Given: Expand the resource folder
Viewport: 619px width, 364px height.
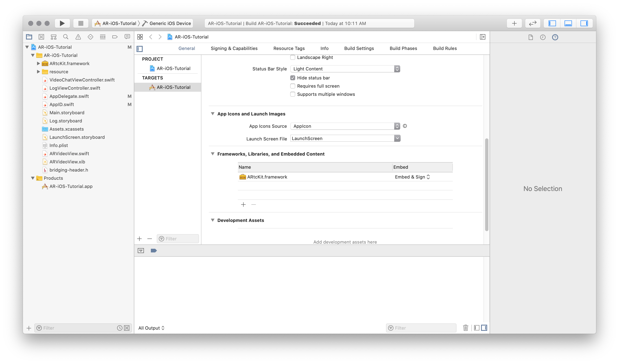Looking at the screenshot, I should coord(38,72).
